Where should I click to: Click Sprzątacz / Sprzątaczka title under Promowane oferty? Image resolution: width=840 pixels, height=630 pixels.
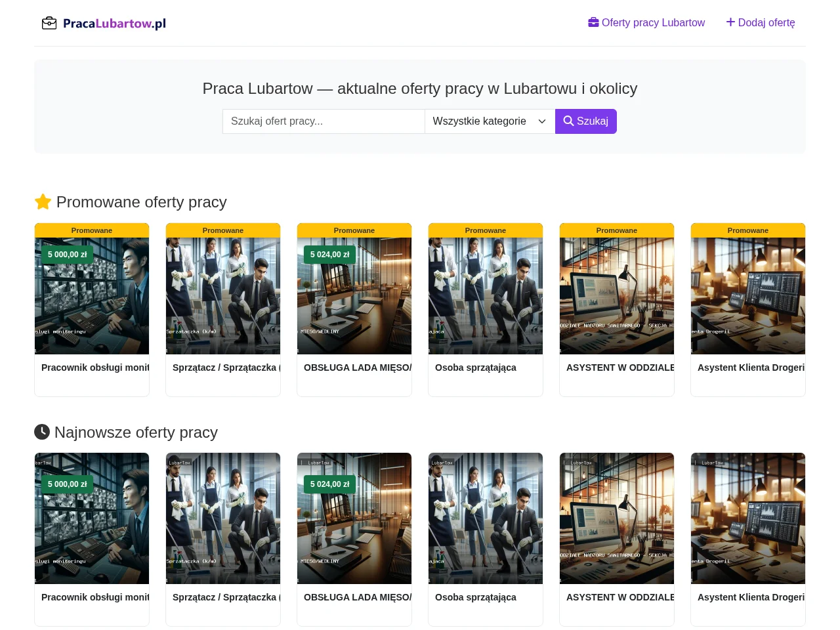[x=226, y=367]
